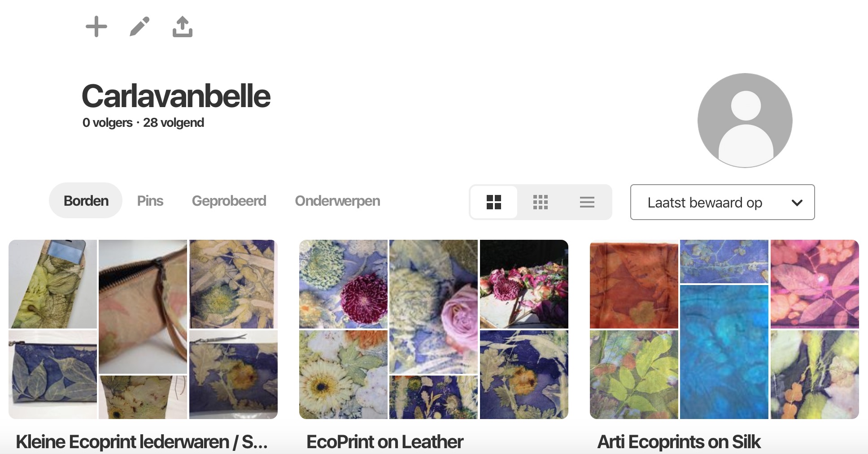868x454 pixels.
Task: Open the 28 volgend following list
Action: pyautogui.click(x=173, y=122)
